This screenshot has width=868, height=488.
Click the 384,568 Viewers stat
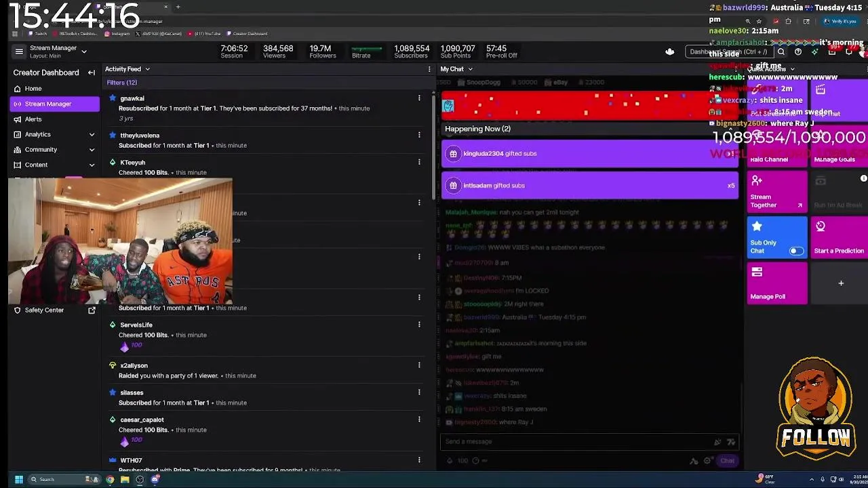277,52
